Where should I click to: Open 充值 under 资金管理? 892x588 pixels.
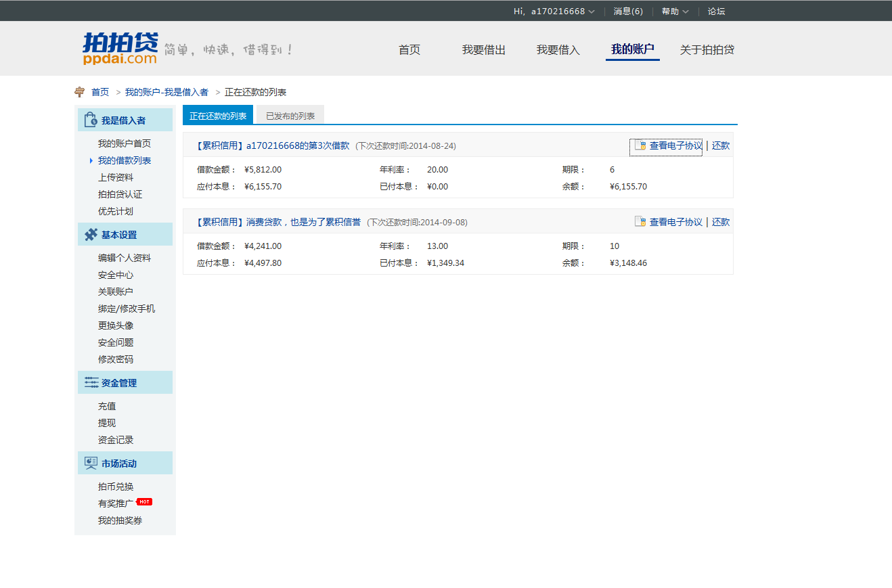click(107, 406)
